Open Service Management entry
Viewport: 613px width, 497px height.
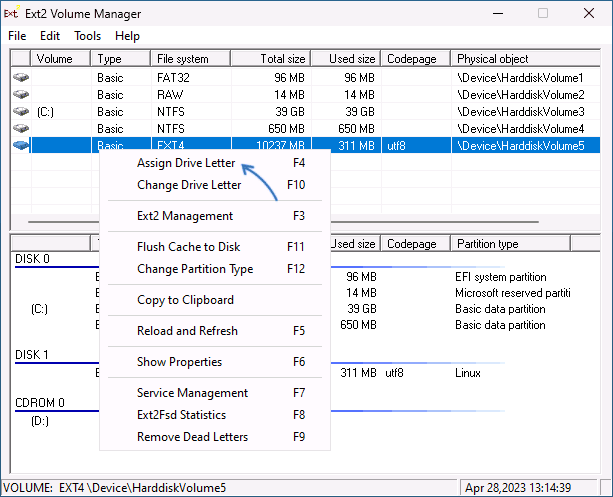point(215,393)
